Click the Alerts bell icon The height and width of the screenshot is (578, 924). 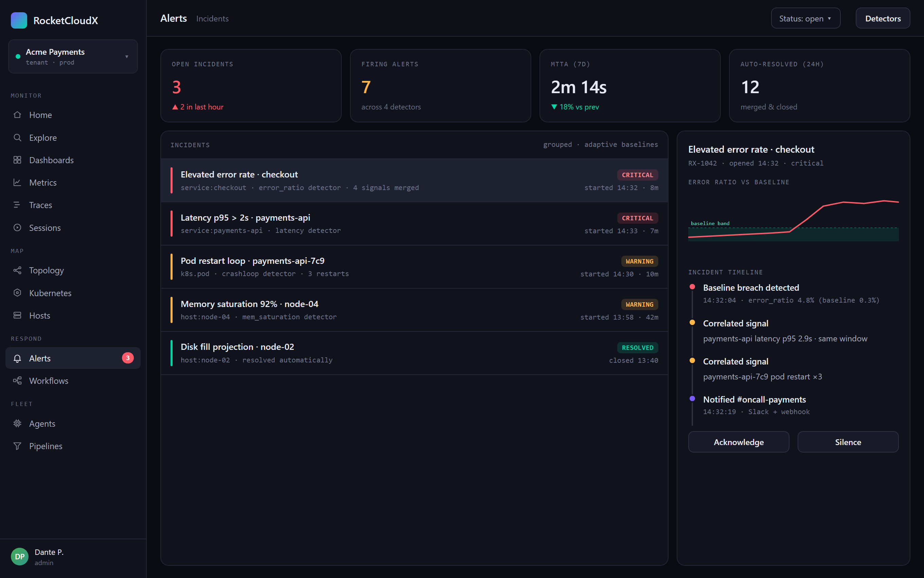pyautogui.click(x=17, y=358)
